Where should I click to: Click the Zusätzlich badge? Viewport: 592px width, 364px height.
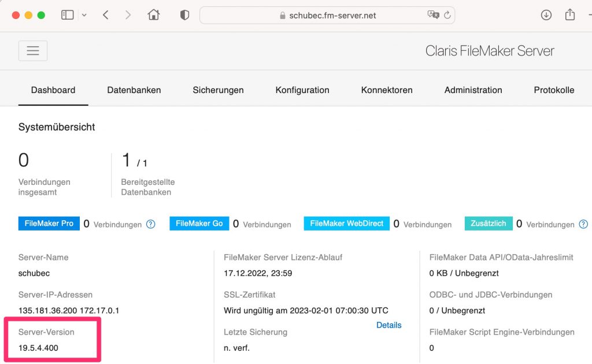point(488,223)
